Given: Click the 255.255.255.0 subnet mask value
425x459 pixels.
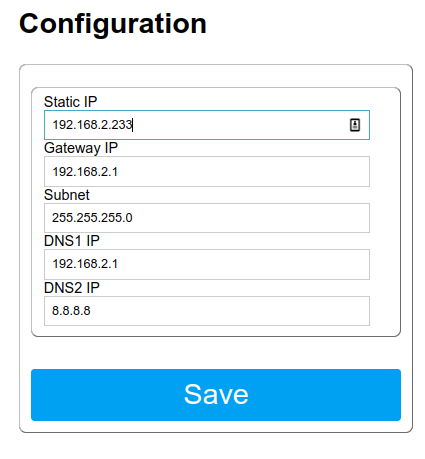Looking at the screenshot, I should click(x=92, y=218).
